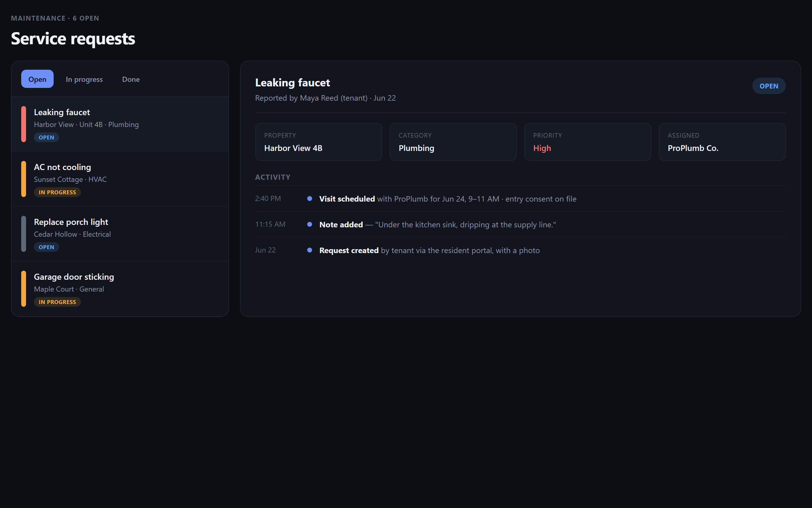The height and width of the screenshot is (508, 812).
Task: Select the Replace porch light request
Action: [120, 234]
